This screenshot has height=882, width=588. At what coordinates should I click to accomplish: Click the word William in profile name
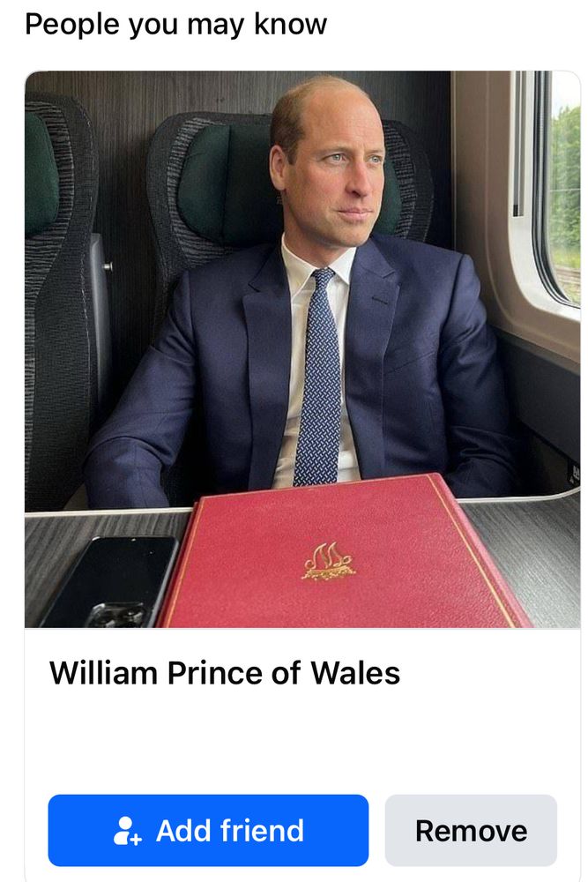[103, 673]
